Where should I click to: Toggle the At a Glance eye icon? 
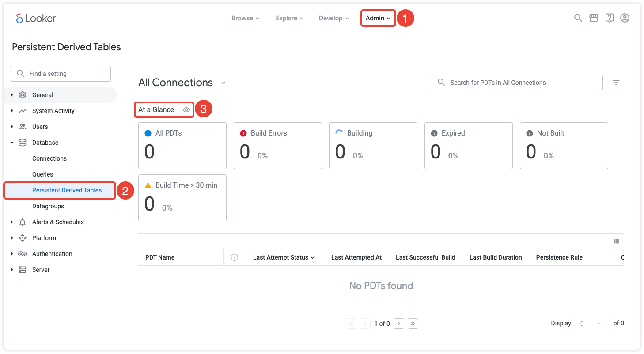(x=186, y=110)
